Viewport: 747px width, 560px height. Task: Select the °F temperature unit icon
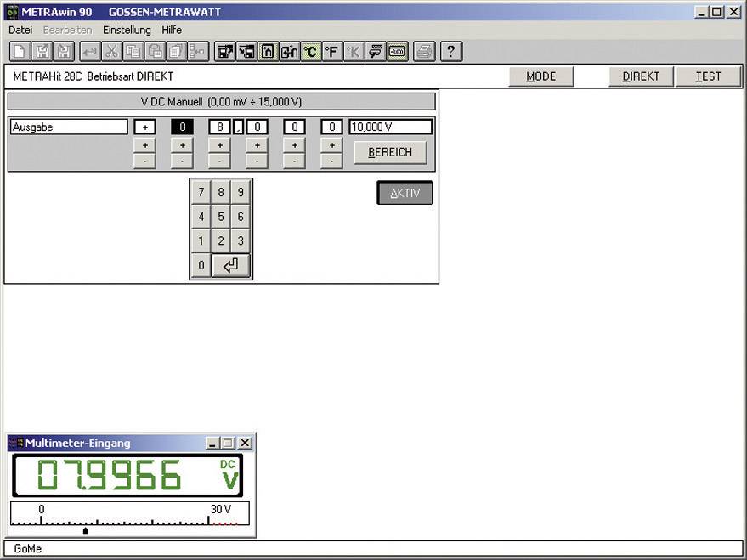coord(332,51)
